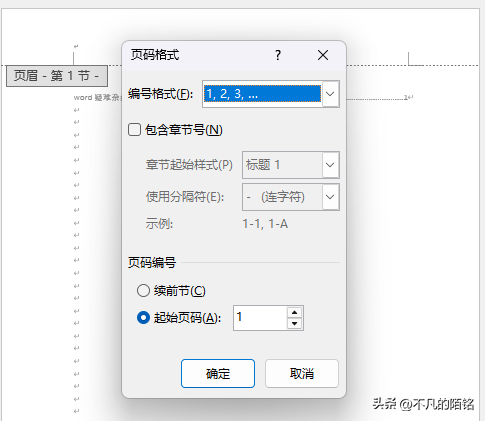Click the 起始页码 number input field
Viewport: 485px width, 421px height.
(x=260, y=318)
